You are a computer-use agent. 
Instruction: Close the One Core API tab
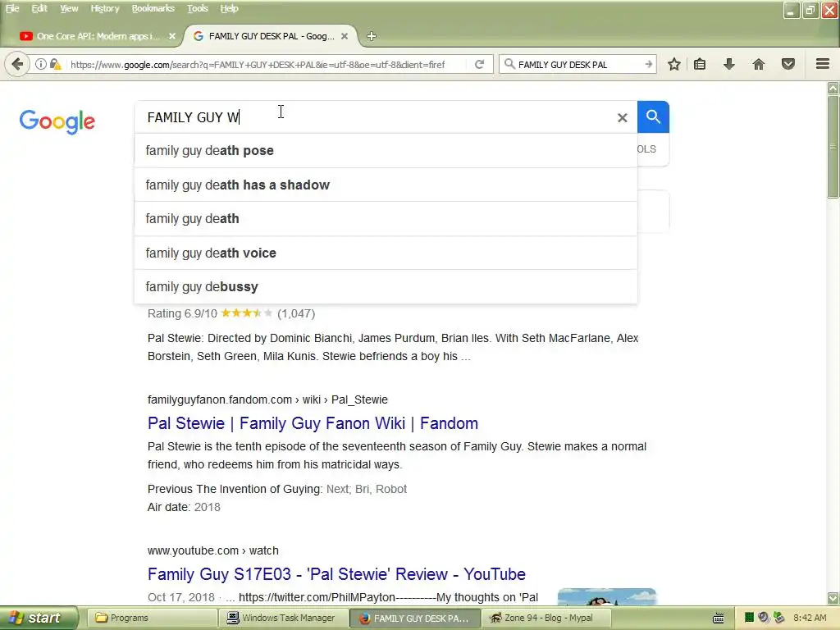click(x=172, y=36)
